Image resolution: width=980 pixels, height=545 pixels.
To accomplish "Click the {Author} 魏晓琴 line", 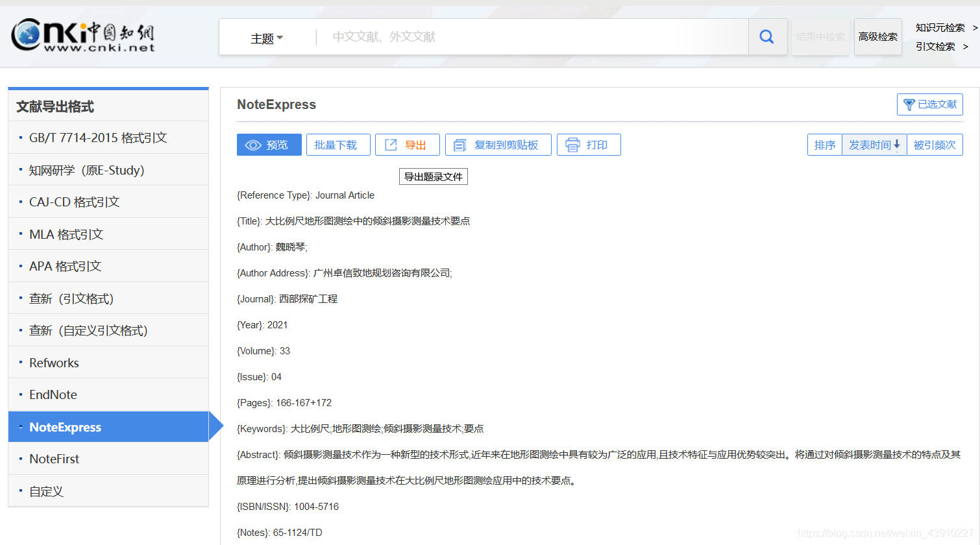I will (x=273, y=247).
